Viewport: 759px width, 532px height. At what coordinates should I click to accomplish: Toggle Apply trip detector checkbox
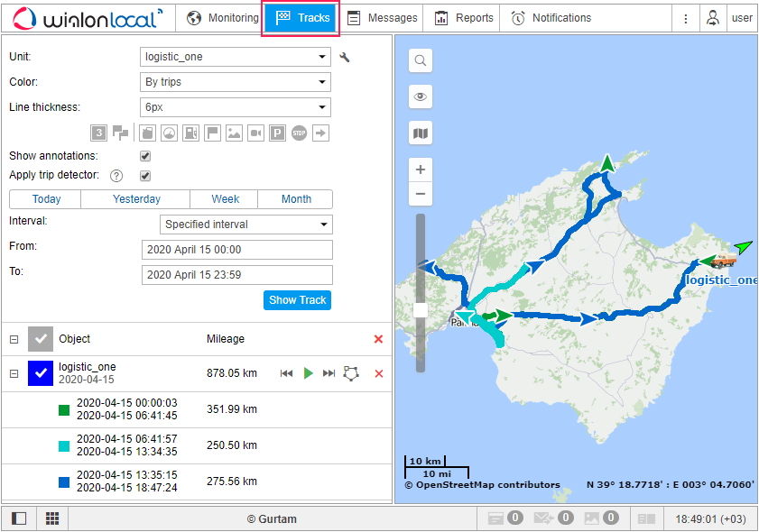coord(145,176)
